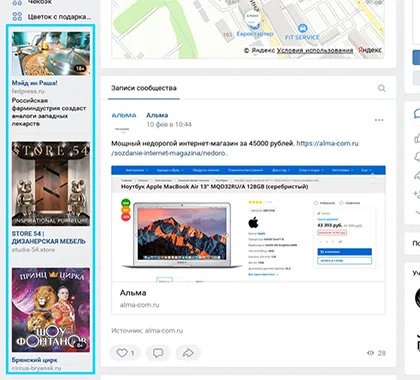This screenshot has height=380, width=420.
Task: Click the Яндекс logo on the map
Action: click(x=370, y=50)
